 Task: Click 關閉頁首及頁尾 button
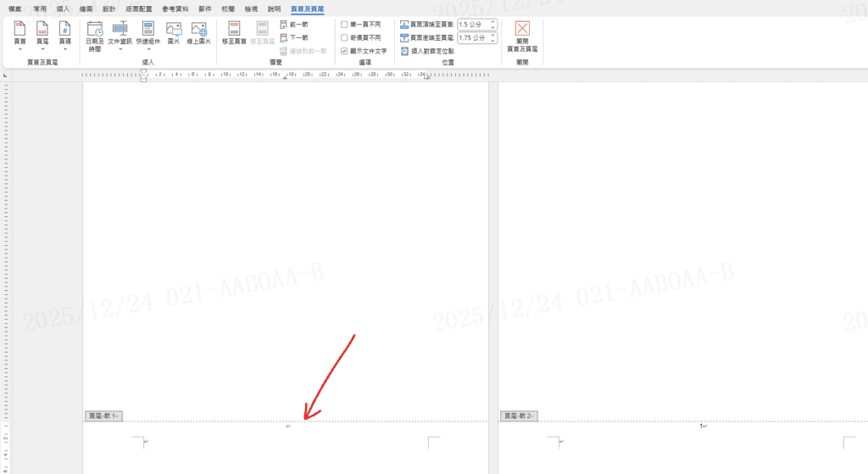[x=522, y=36]
